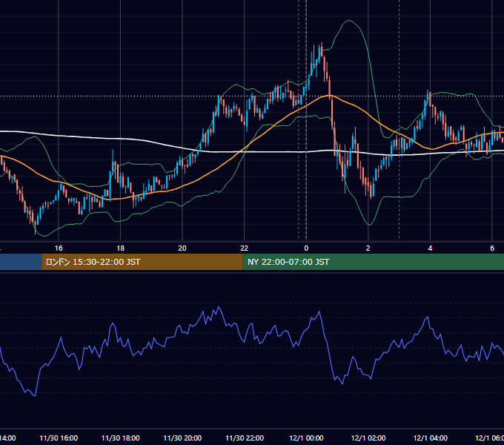504x445 pixels.
Task: Click hour label 0 on the chart axis
Action: [306, 248]
